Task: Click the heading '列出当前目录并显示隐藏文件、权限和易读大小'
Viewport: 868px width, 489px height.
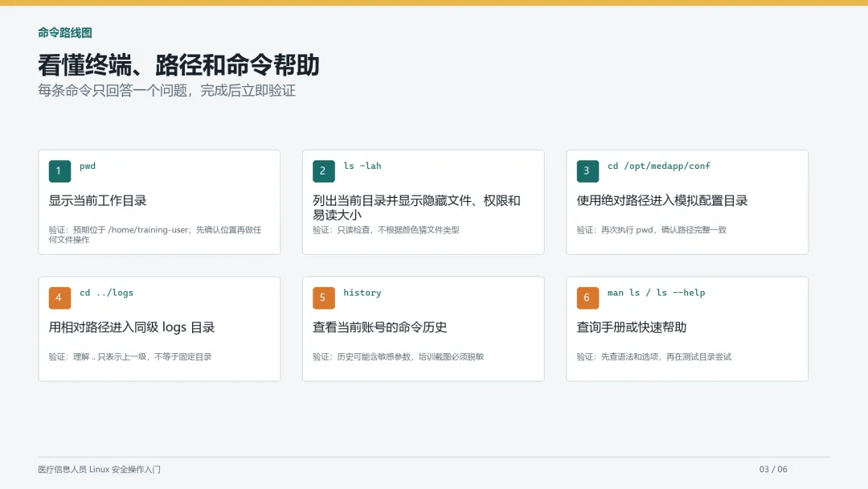Action: (416, 208)
